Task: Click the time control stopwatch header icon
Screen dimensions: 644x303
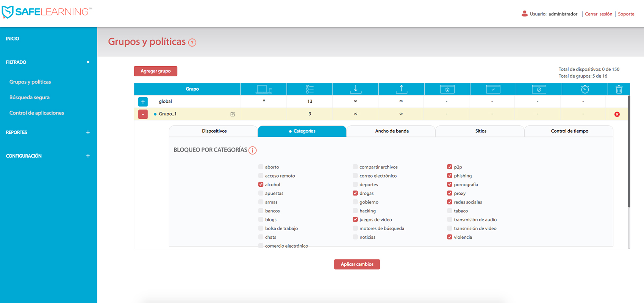Action: [x=585, y=89]
